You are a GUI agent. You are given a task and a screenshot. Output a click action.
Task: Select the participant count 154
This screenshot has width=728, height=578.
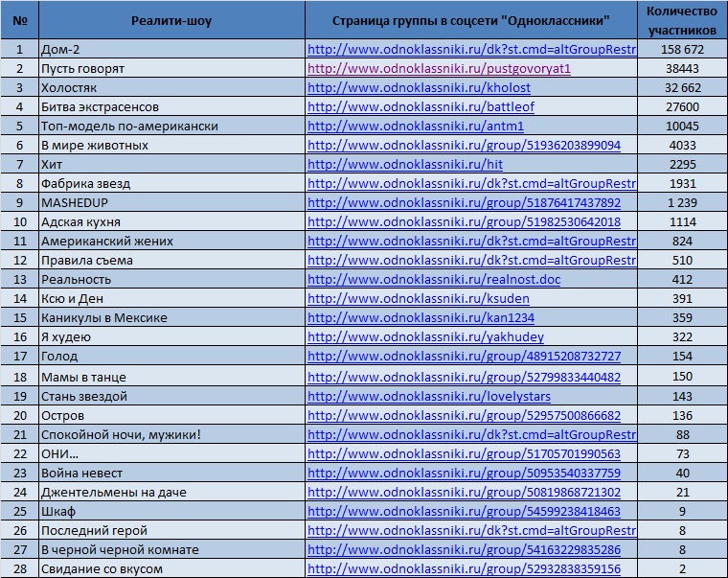click(682, 357)
